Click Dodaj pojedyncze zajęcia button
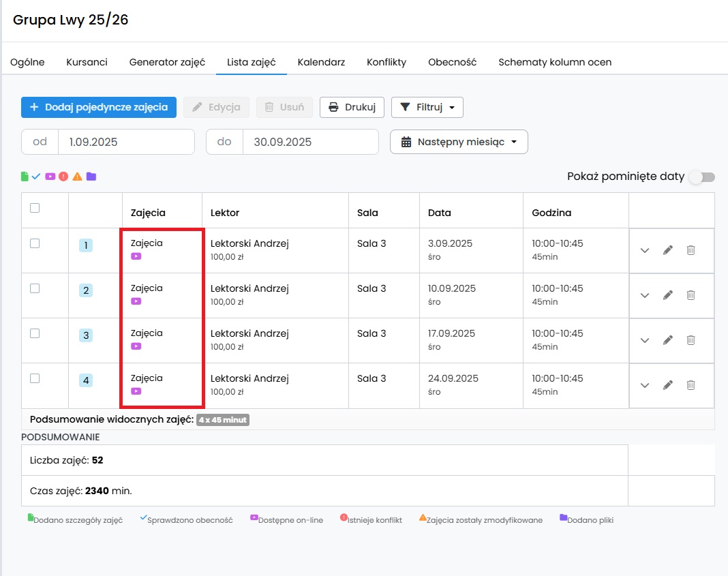This screenshot has width=728, height=576. click(98, 107)
